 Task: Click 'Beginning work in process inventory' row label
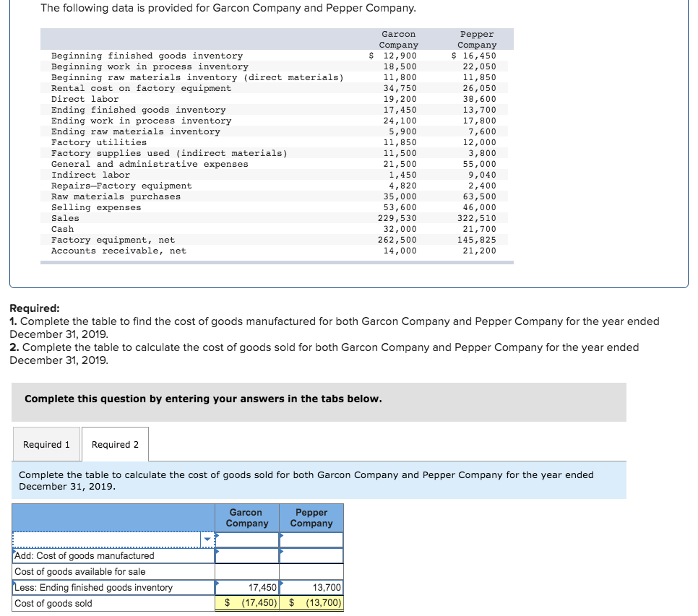(x=150, y=66)
